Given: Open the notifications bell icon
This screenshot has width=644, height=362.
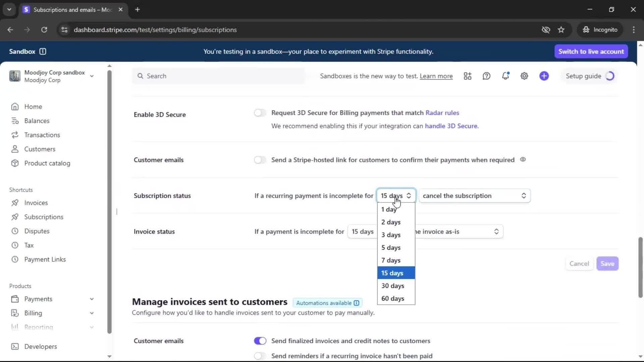Looking at the screenshot, I should click(505, 76).
